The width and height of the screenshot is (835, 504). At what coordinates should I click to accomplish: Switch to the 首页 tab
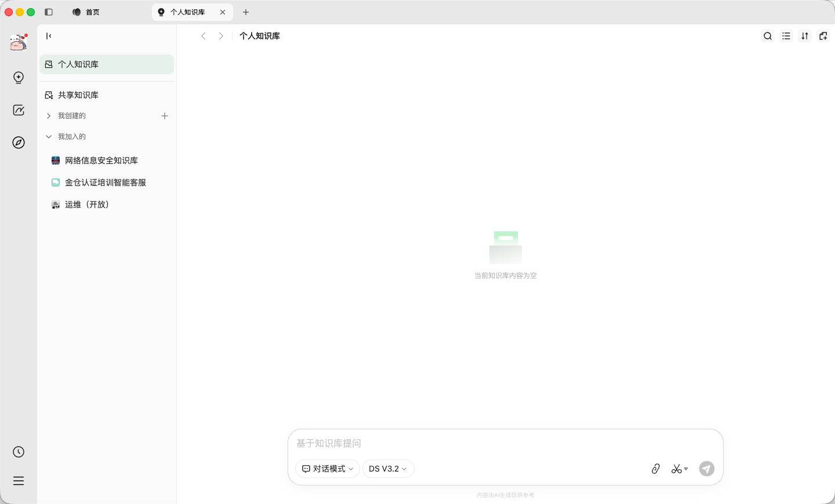click(86, 12)
